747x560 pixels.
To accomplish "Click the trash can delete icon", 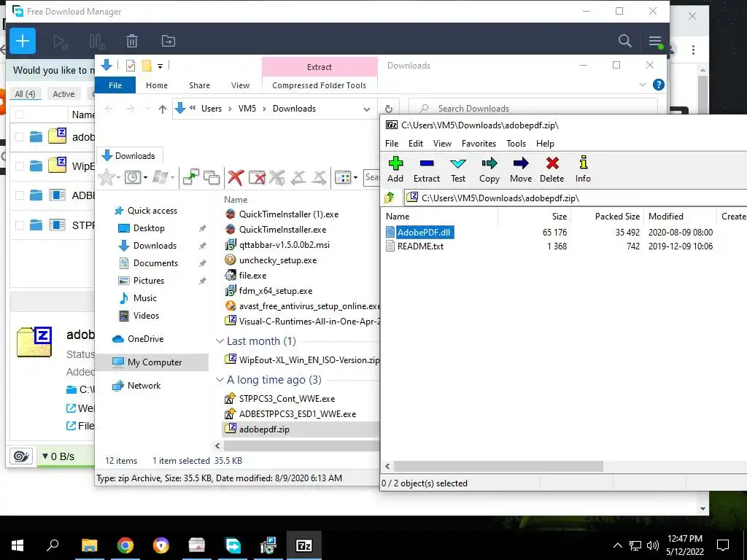I will [132, 41].
